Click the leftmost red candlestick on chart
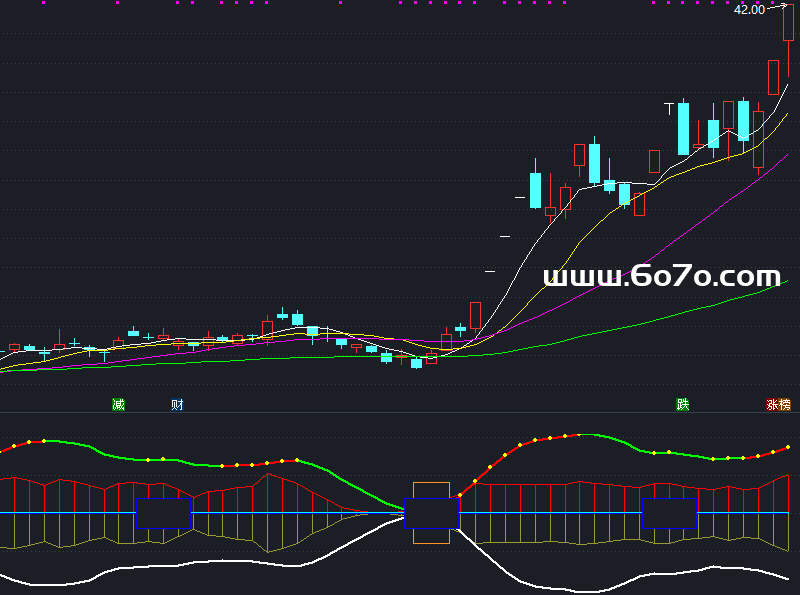 tap(14, 347)
